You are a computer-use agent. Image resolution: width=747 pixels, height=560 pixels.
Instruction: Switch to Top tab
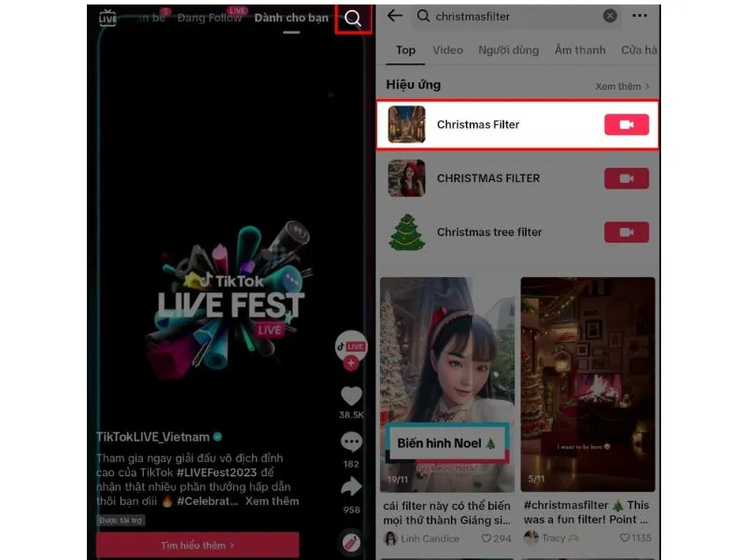405,50
